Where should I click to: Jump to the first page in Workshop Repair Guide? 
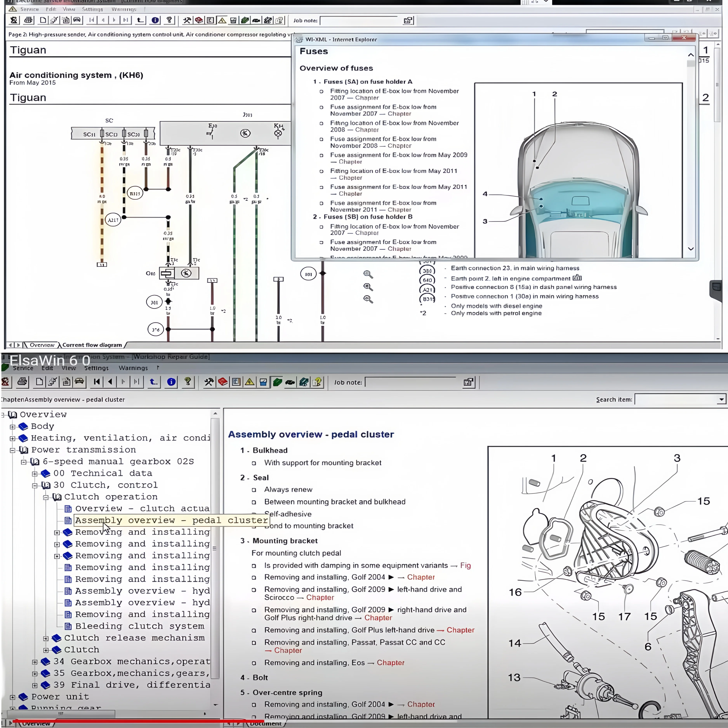(x=97, y=382)
